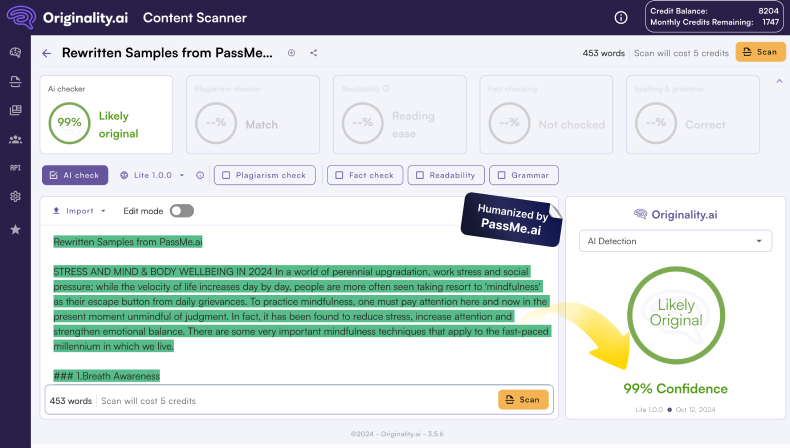Screen dimensions: 790x448
Task: Open the Lite 1.0.0 model dropdown
Action: coord(152,175)
